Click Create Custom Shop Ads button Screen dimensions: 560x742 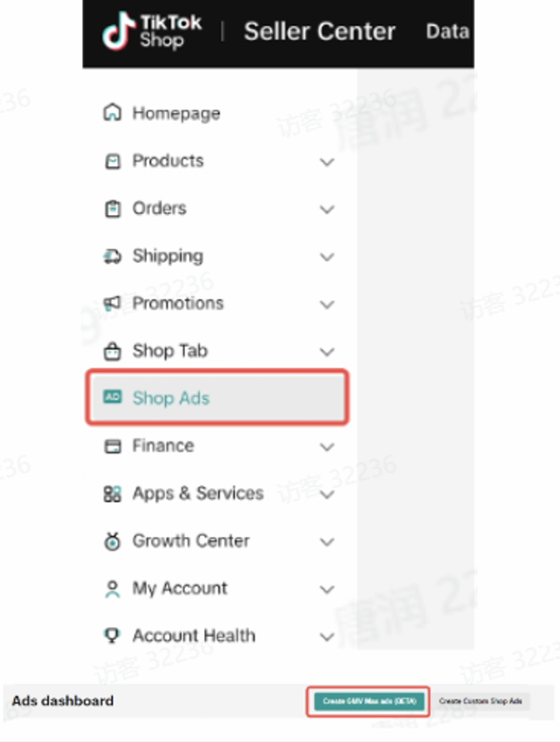481,701
